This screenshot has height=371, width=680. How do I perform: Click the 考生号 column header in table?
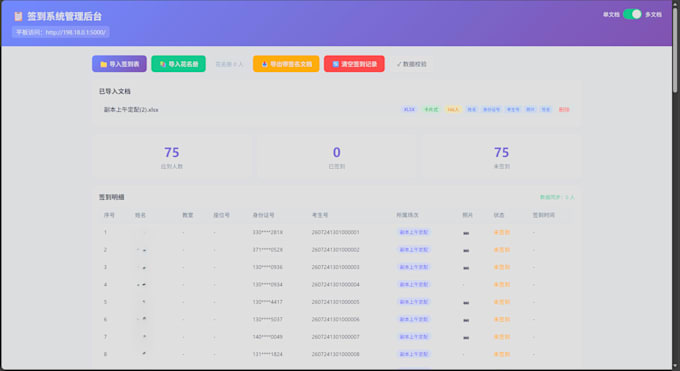pyautogui.click(x=320, y=215)
